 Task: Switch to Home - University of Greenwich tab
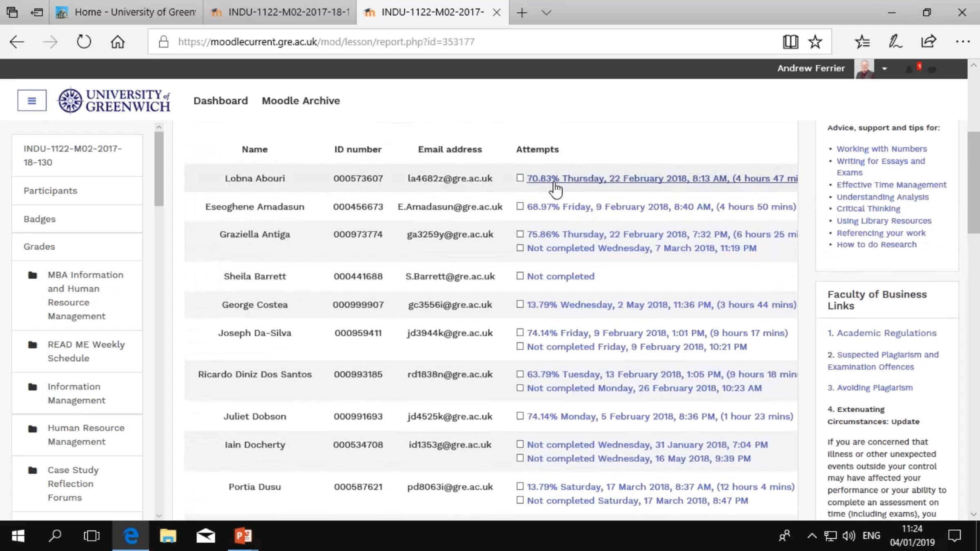click(x=127, y=12)
